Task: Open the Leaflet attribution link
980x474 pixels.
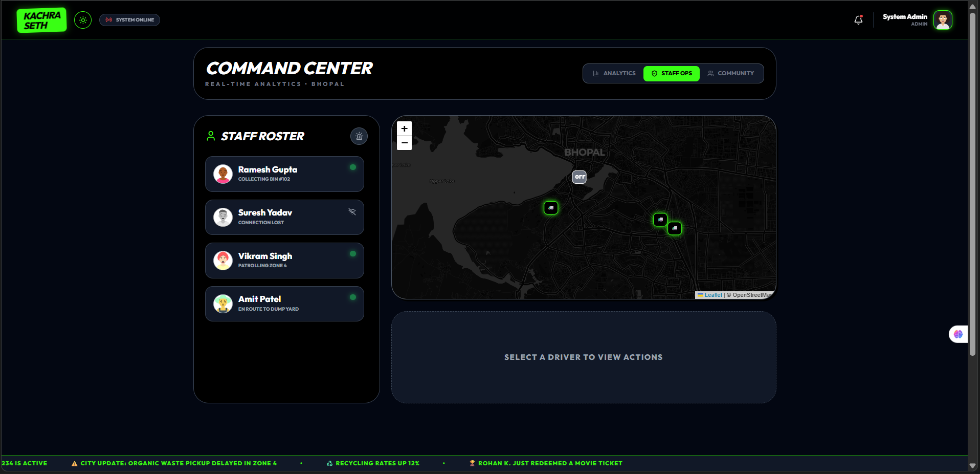Action: [712, 295]
